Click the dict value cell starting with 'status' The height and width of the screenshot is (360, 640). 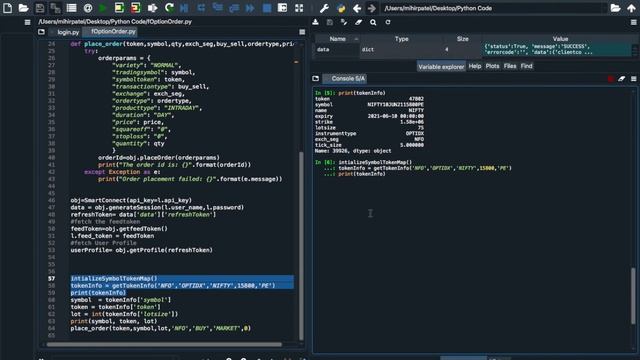pyautogui.click(x=556, y=49)
